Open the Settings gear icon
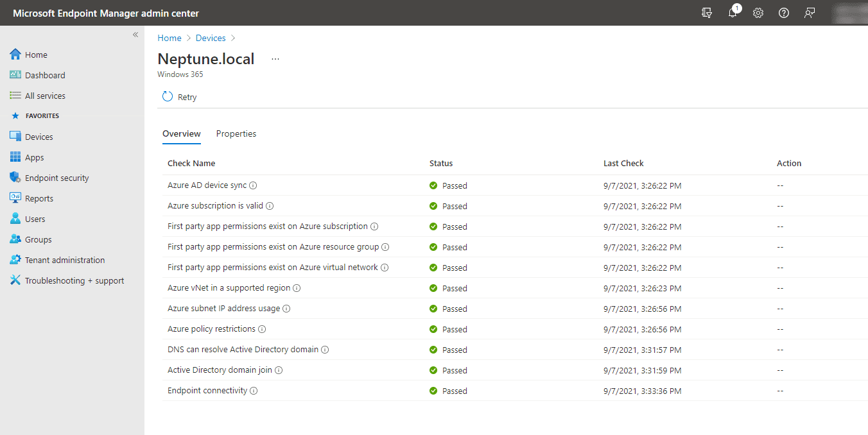The image size is (868, 435). [758, 13]
